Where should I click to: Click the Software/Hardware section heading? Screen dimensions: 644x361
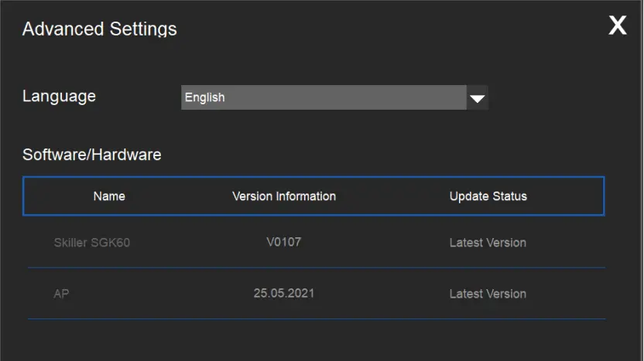point(91,155)
